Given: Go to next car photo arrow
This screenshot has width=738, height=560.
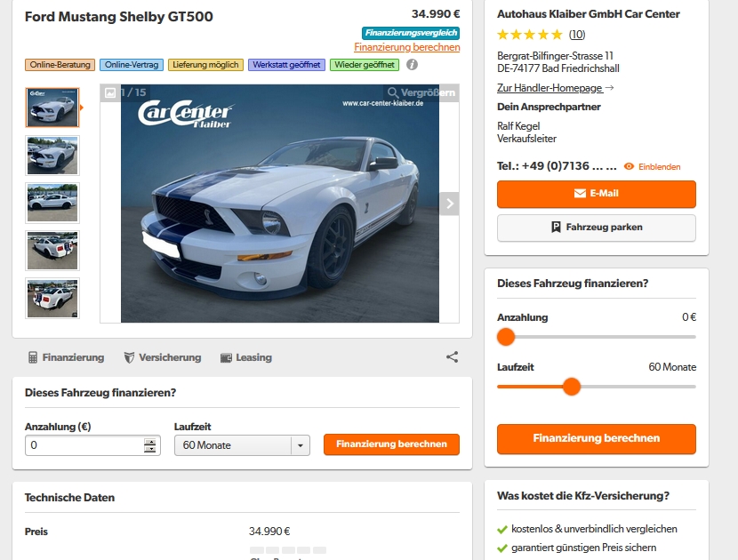Looking at the screenshot, I should coord(450,204).
